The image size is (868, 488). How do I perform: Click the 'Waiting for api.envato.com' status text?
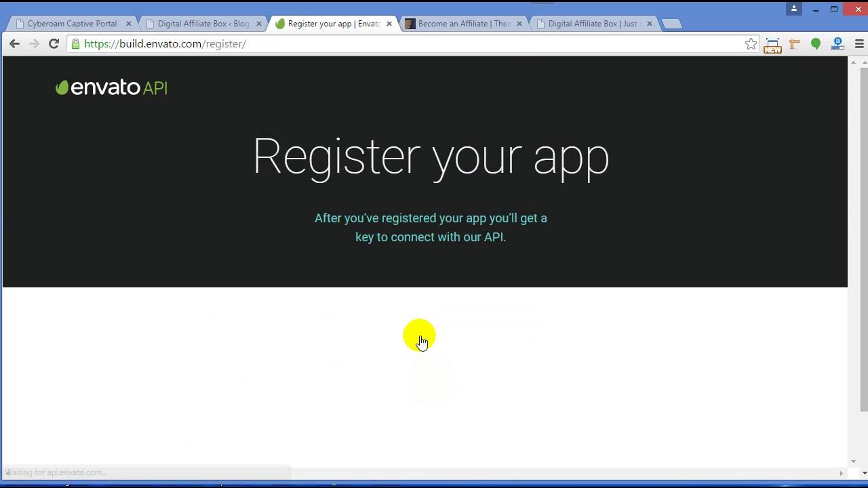[x=56, y=472]
